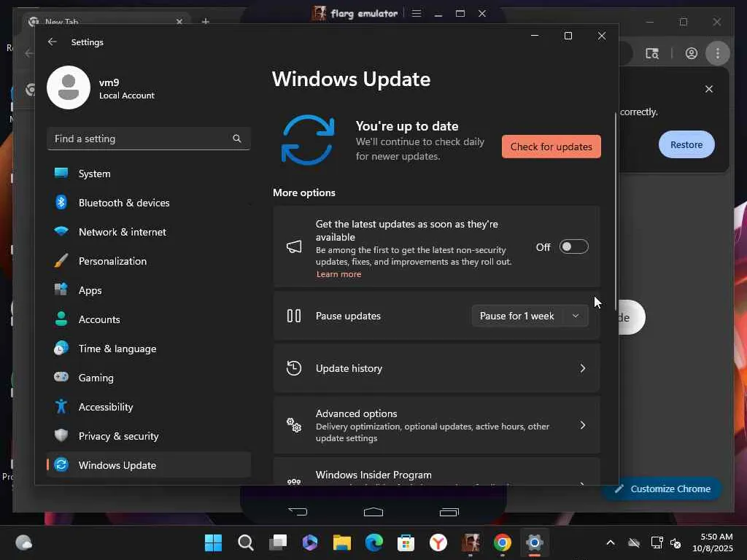Open System settings category
747x560 pixels.
pos(149,174)
